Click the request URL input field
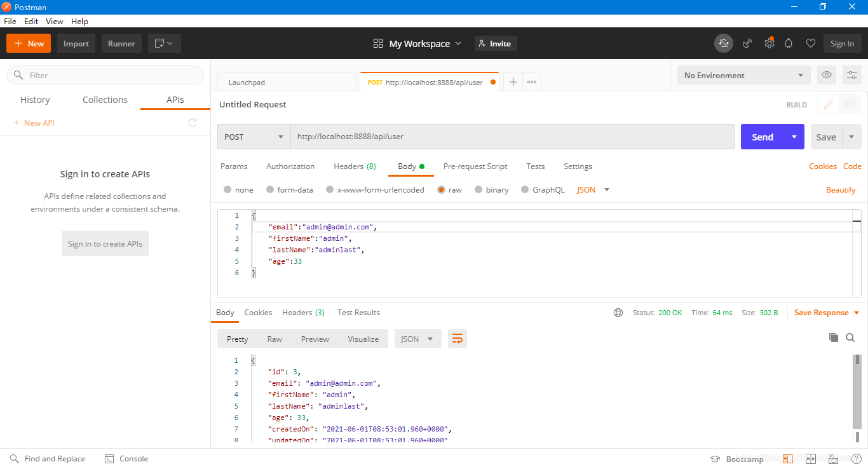This screenshot has height=469, width=868. click(512, 137)
